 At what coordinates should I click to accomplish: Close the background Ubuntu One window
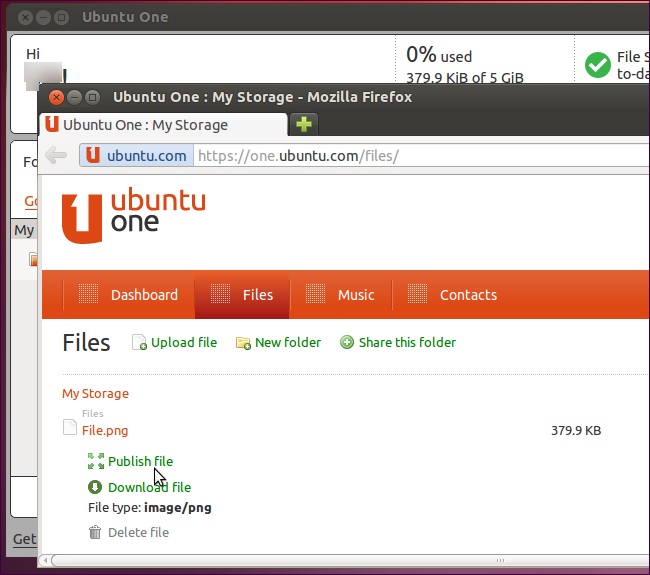25,17
